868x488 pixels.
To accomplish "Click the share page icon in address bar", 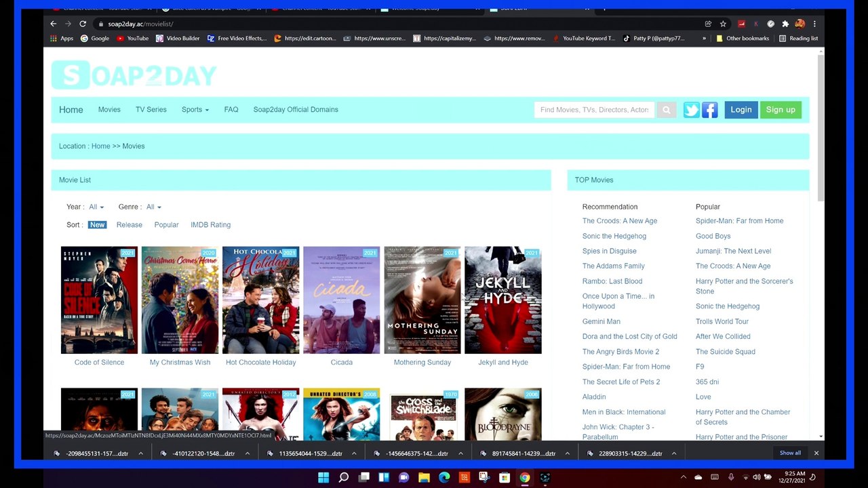I will click(x=708, y=24).
